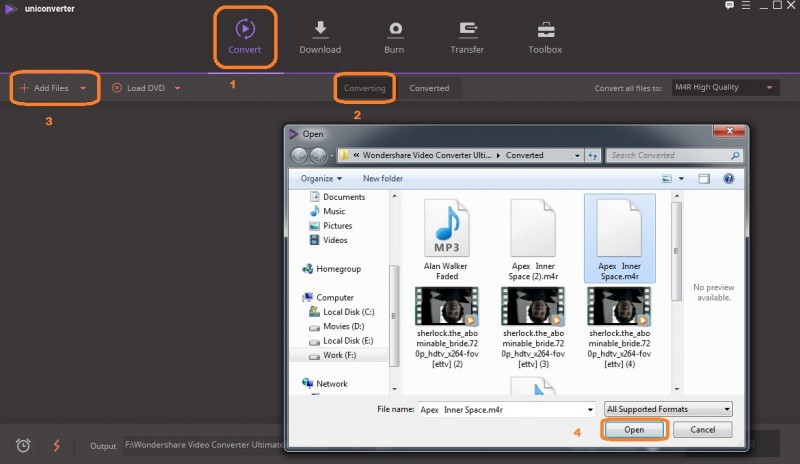The image size is (800, 464).
Task: Open the Toolbox section
Action: pos(545,37)
